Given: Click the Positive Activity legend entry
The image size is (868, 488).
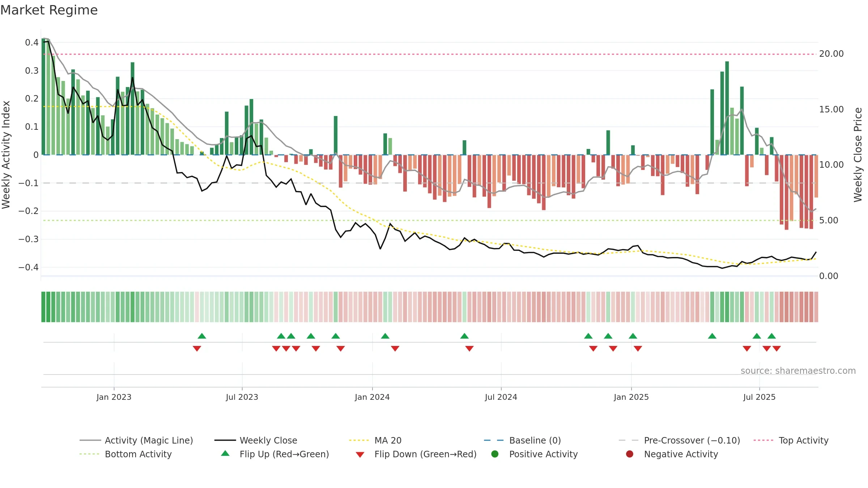Looking at the screenshot, I should [x=535, y=454].
